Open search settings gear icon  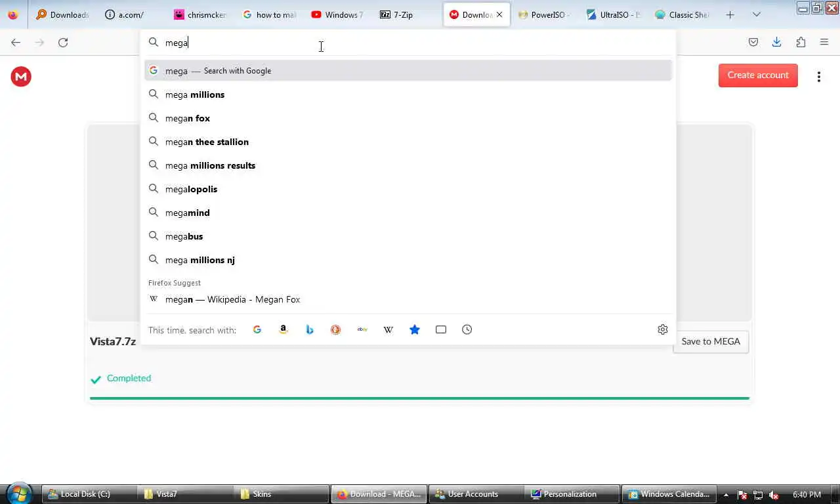(x=663, y=329)
